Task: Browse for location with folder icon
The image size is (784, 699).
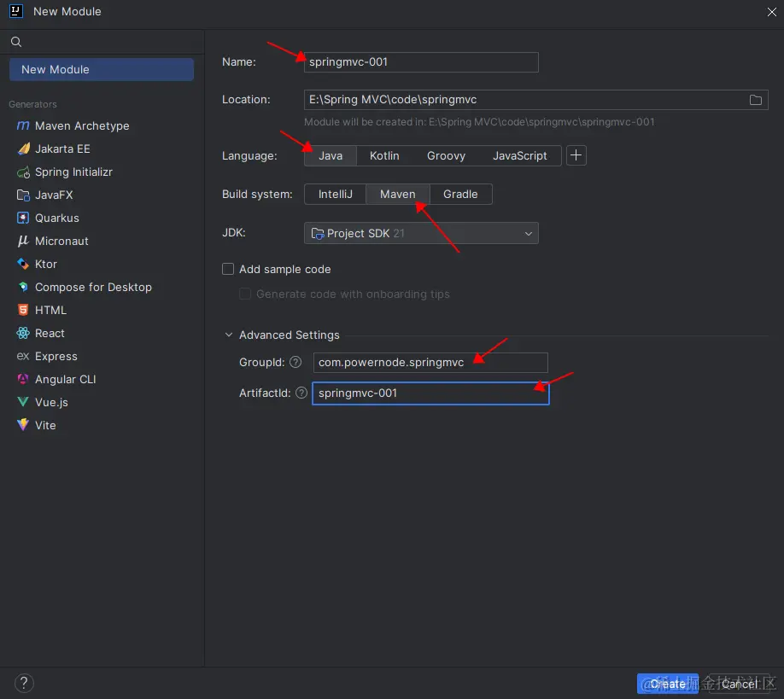Action: point(756,100)
